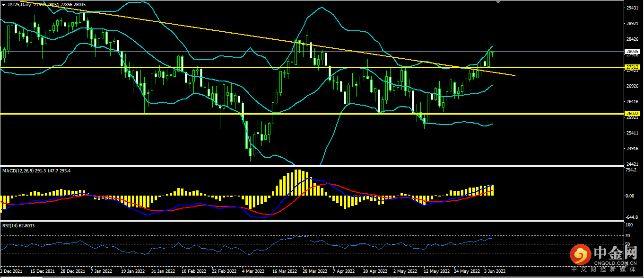This screenshot has width=644, height=278.
Task: Click the 16 Mar 2022 date label
Action: point(283,272)
